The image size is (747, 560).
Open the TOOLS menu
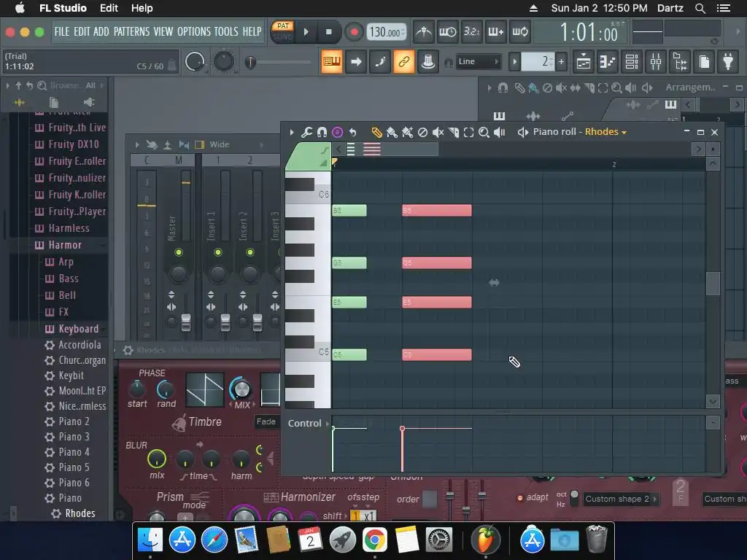click(x=226, y=32)
